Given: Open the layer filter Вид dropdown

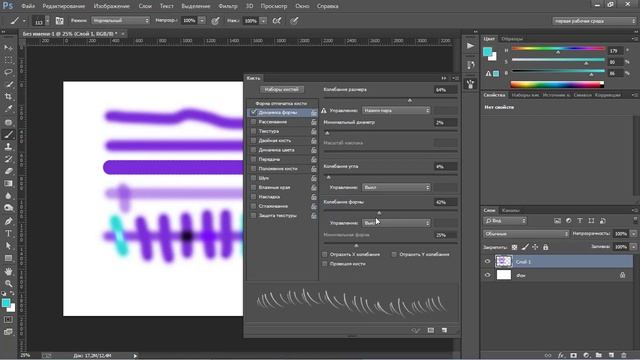Looking at the screenshot, I should (x=505, y=221).
